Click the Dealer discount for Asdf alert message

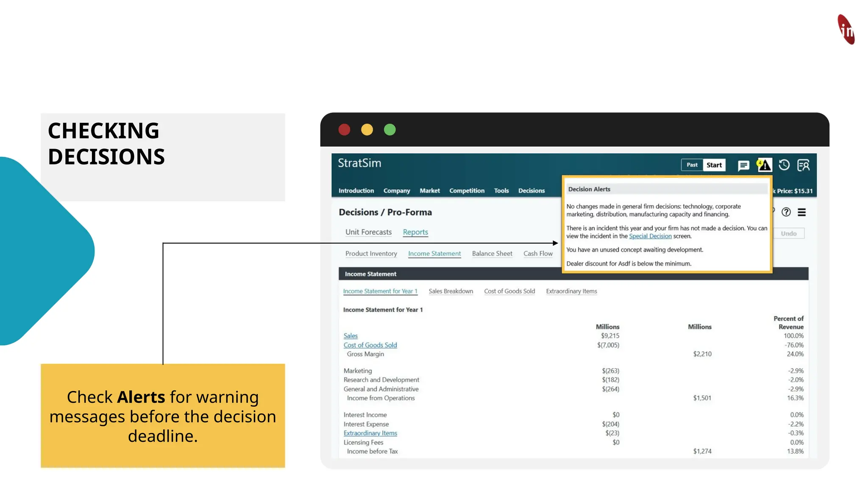629,263
